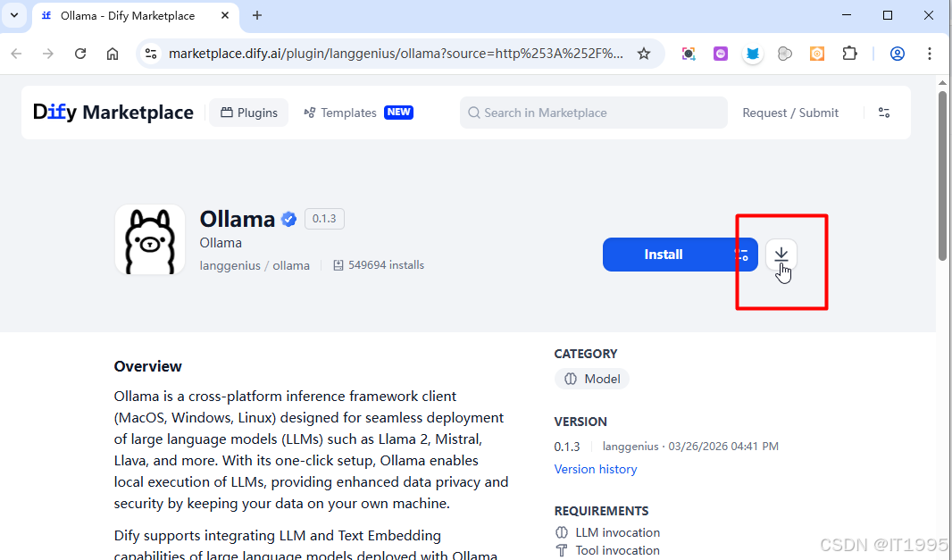Download the Ollama plugin package
Viewport: 952px width, 560px height.
click(781, 254)
